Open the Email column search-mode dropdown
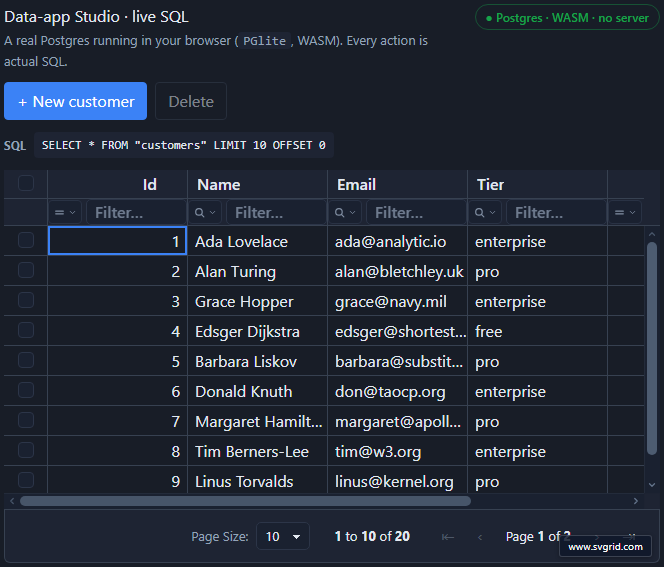This screenshot has width=664, height=567. click(x=345, y=212)
